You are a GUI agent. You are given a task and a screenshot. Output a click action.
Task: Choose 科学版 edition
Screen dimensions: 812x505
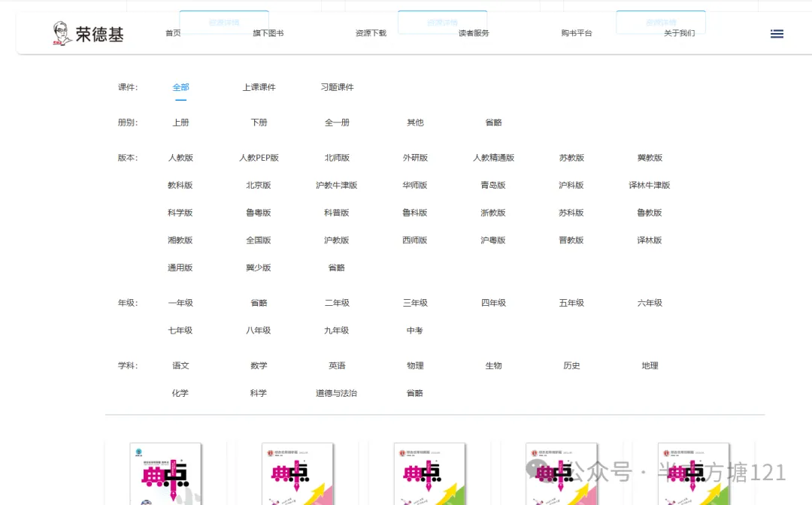(180, 213)
